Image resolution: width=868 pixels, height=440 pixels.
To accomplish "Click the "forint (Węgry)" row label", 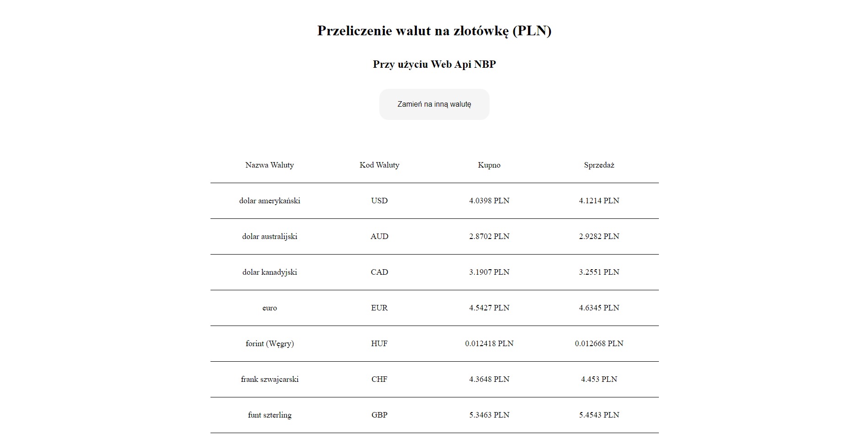I will click(x=270, y=343).
